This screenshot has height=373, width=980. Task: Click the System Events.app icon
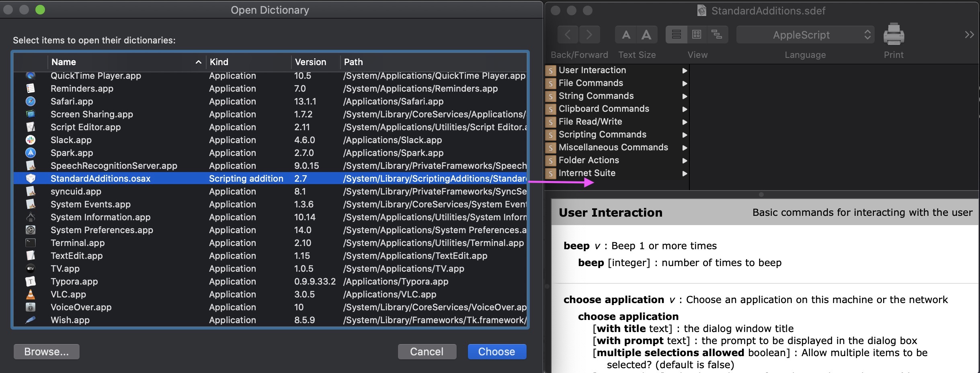(x=31, y=204)
